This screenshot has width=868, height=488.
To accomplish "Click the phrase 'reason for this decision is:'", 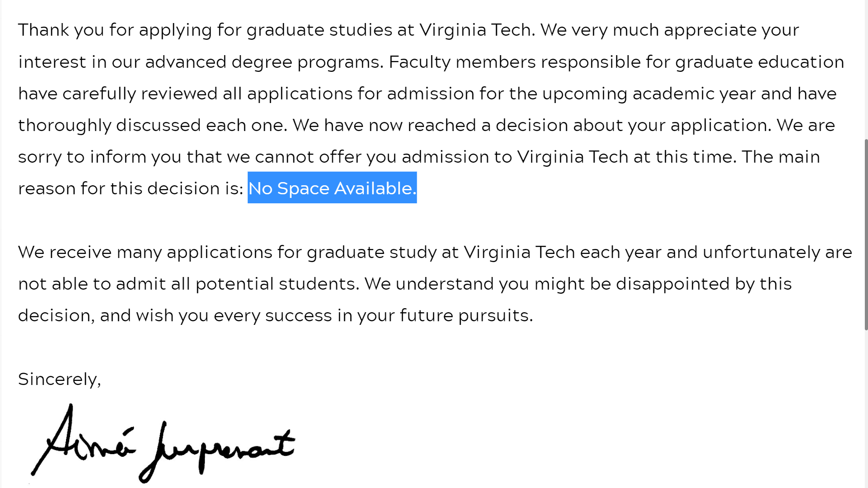I will coord(131,188).
